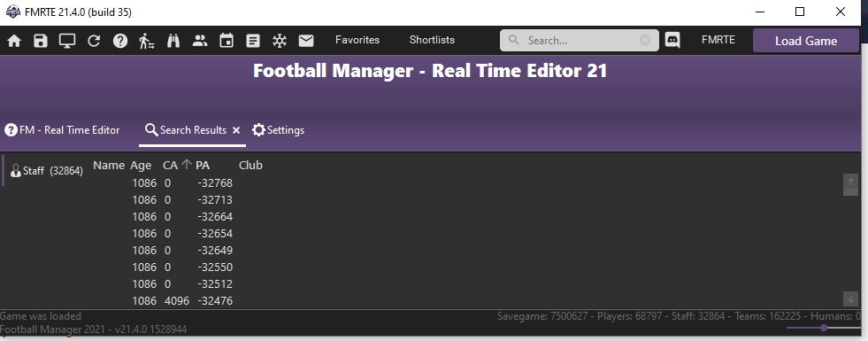868x341 pixels.
Task: Select the row with PA -32654
Action: (465, 234)
